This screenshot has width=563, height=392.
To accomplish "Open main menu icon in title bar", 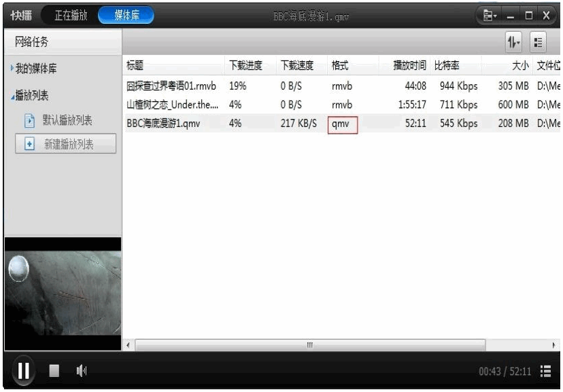I will 490,16.
